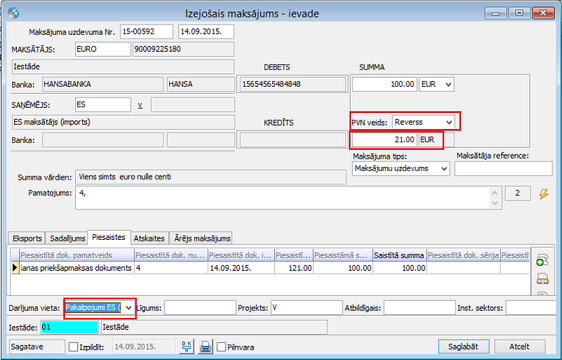
Task: Click the Saglabāt button
Action: 463,347
